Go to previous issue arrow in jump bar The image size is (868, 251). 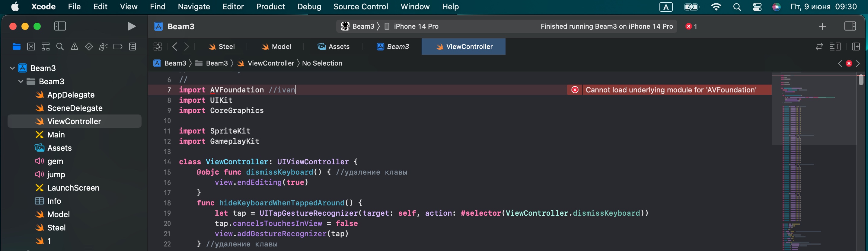840,63
